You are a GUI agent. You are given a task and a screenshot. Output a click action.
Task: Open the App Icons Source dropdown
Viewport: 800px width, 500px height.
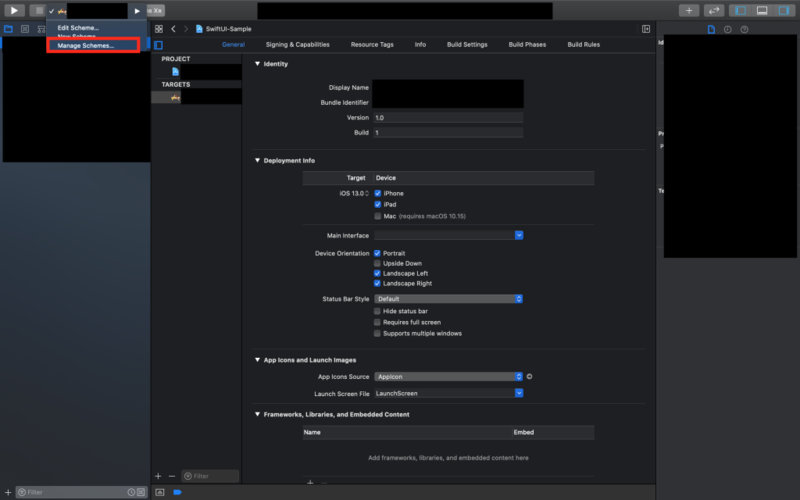[x=448, y=377]
